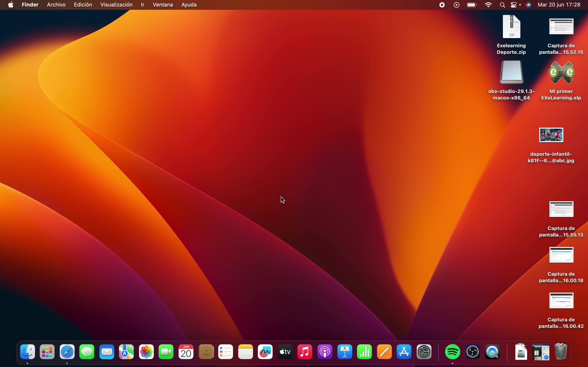The height and width of the screenshot is (367, 588).
Task: Open Control Center in the menu bar
Action: (x=514, y=5)
